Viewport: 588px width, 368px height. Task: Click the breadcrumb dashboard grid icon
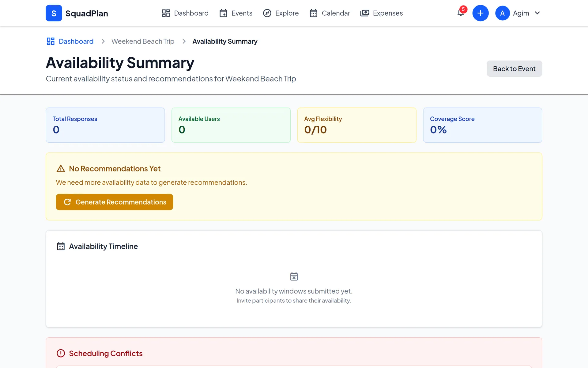51,41
